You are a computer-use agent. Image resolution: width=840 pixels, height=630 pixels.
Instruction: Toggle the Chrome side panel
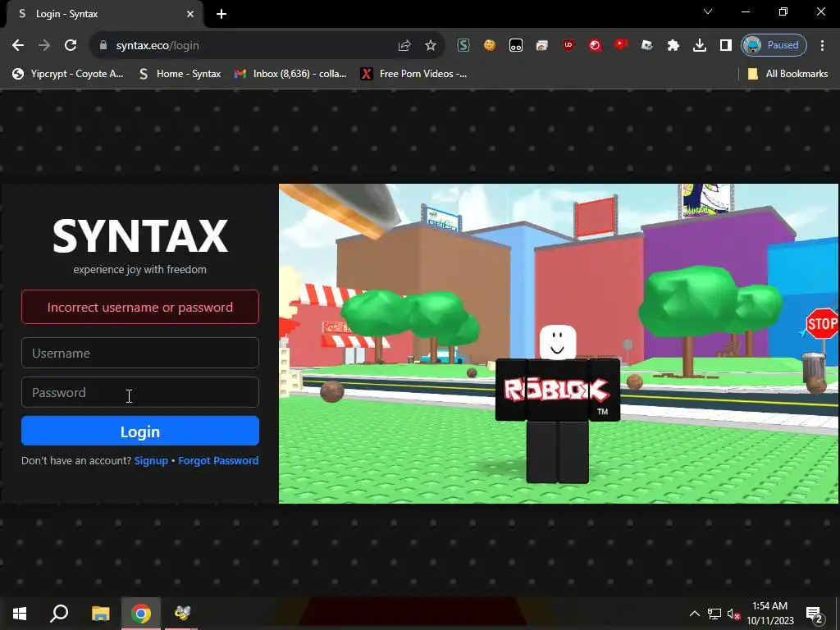point(726,46)
